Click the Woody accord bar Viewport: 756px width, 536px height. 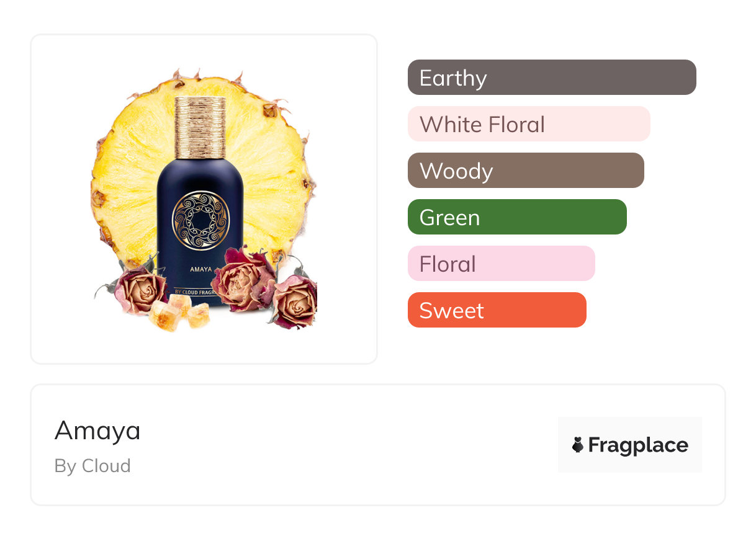tap(525, 171)
